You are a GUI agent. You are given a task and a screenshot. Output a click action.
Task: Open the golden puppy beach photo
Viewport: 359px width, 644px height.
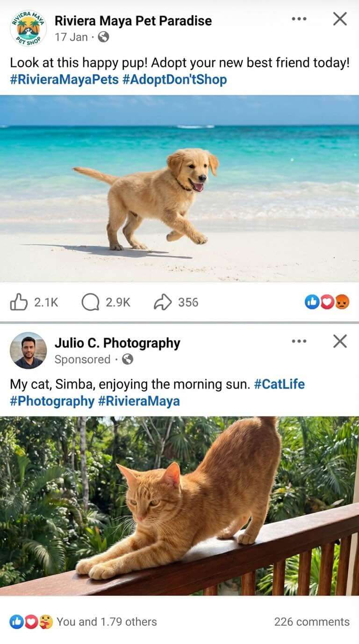coord(179,189)
